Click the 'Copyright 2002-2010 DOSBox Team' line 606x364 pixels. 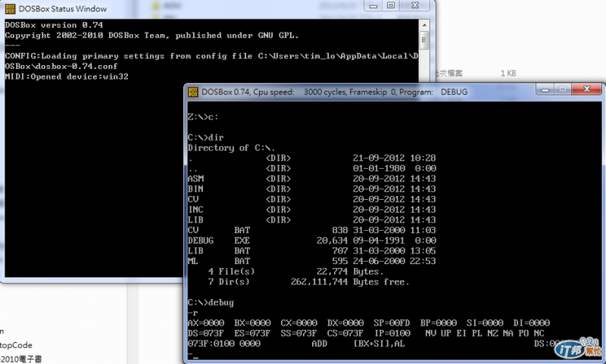(x=152, y=36)
